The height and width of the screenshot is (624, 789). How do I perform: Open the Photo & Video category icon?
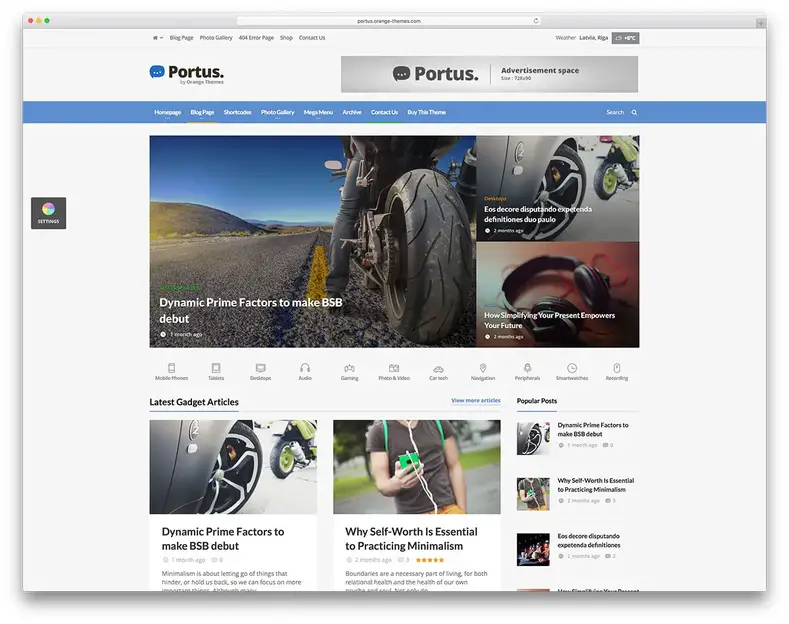394,368
